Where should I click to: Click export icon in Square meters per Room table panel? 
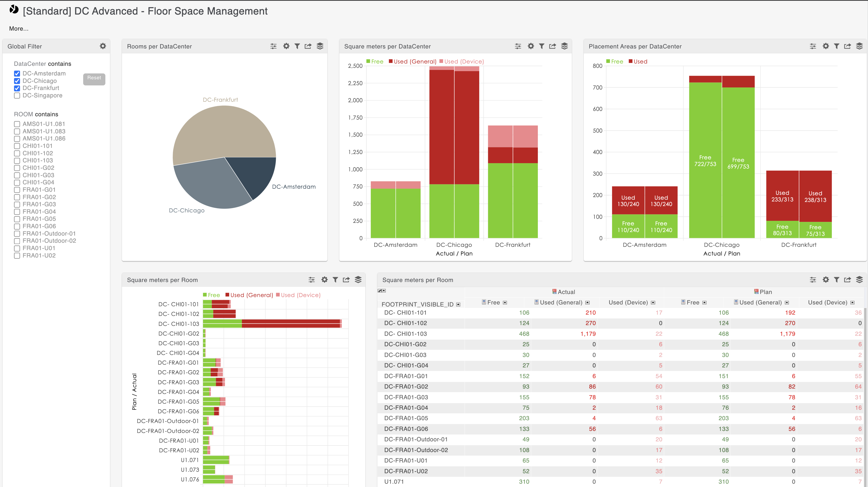(x=847, y=279)
